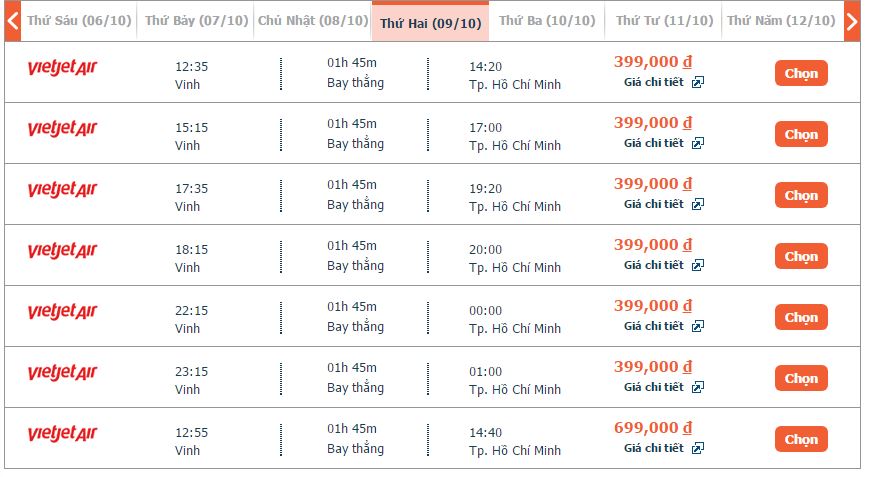Viewport: 870px width, 477px height.
Task: Select the Chủ Nhật (08/10) date tab
Action: click(313, 21)
